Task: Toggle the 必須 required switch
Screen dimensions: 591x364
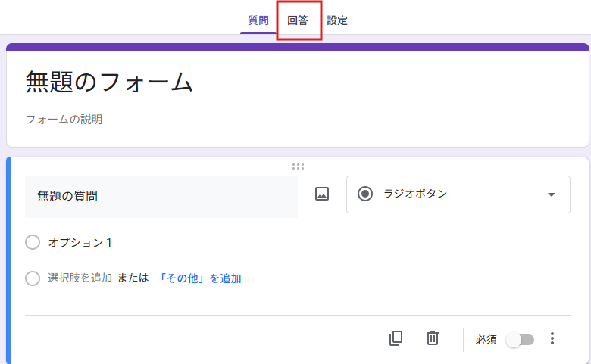Action: pos(520,340)
